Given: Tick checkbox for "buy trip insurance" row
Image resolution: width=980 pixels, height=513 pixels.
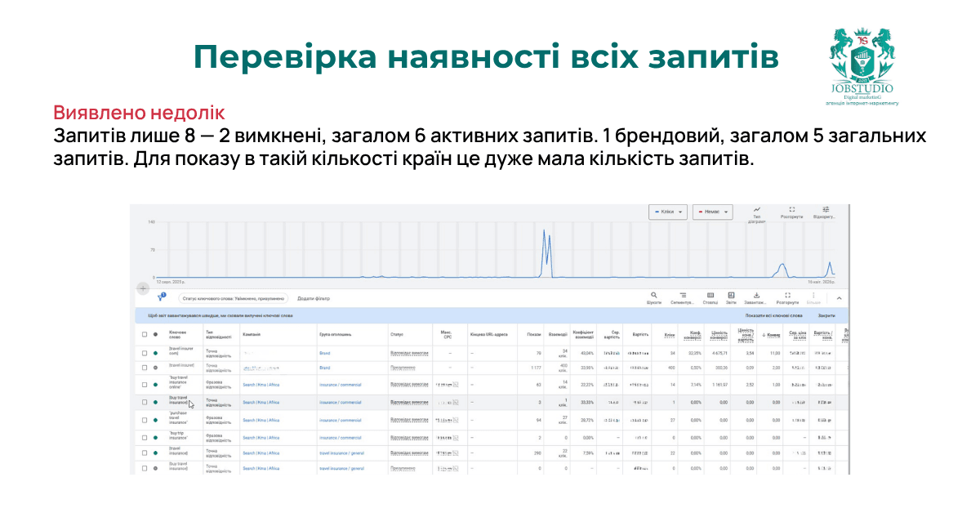Looking at the screenshot, I should point(145,438).
